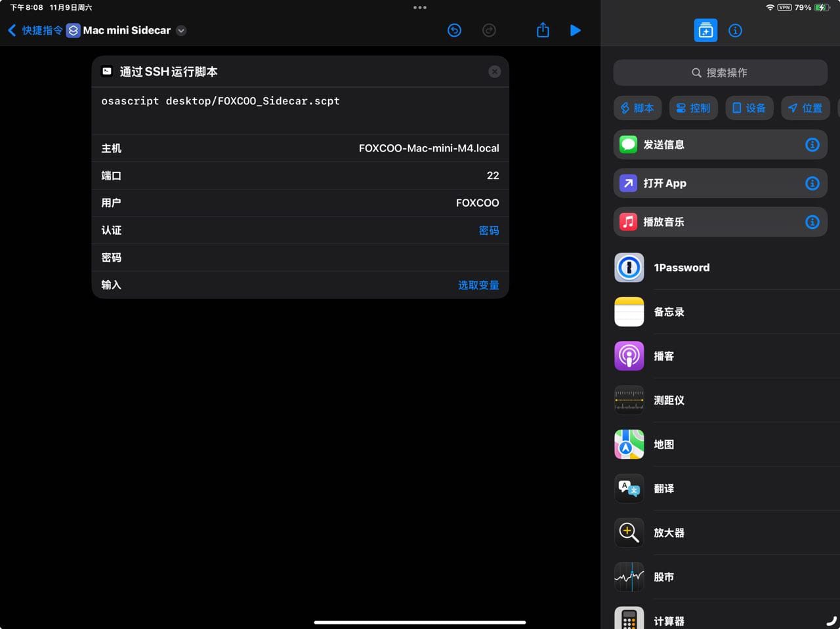Show info for 发送信息 action
Image resolution: width=840 pixels, height=629 pixels.
coord(812,144)
